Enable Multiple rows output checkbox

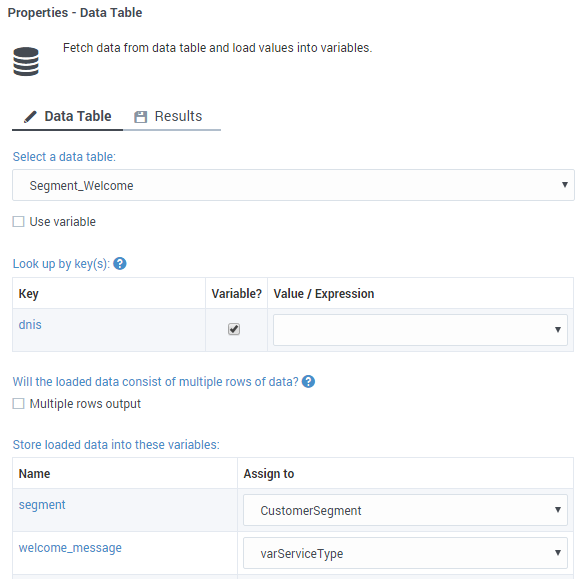tap(18, 404)
